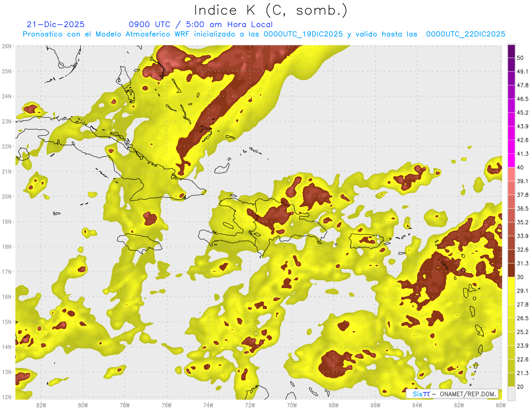Click the longitude axis label '60W'
Viewport: 532px width, 411px height.
point(501,405)
